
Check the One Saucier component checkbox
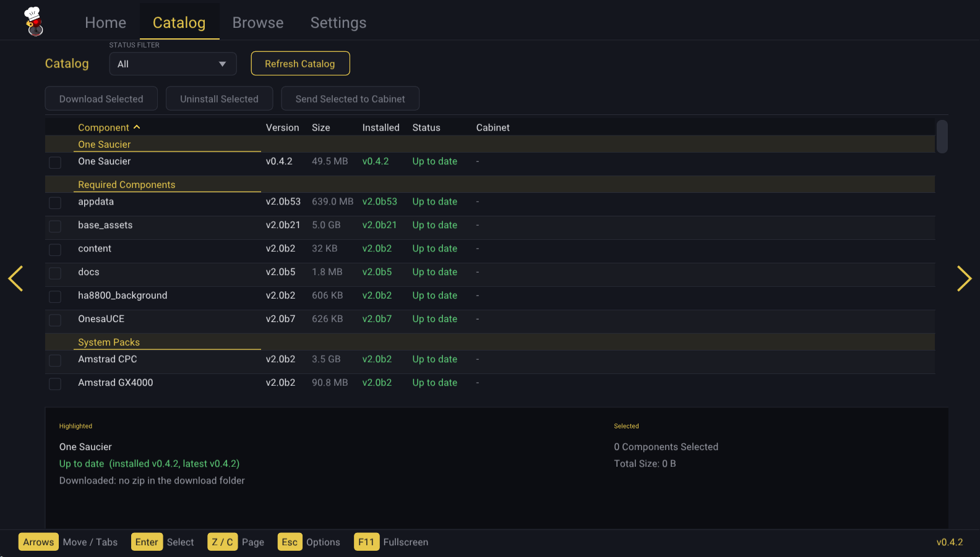coord(55,163)
